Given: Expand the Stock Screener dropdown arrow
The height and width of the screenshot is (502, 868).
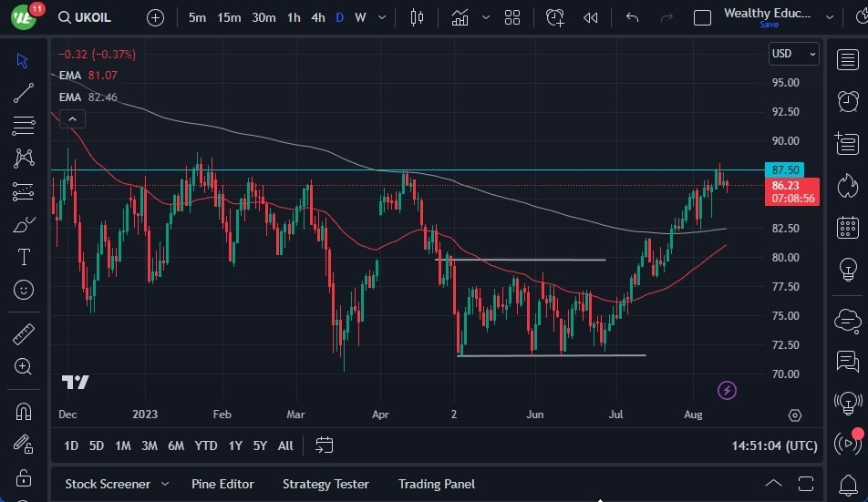Looking at the screenshot, I should 165,484.
